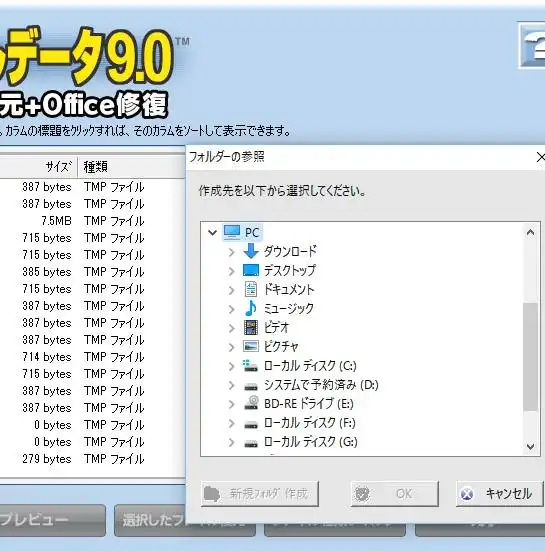545x551 pixels.
Task: Expand the ローカル ディスク (G:) node
Action: click(x=231, y=442)
